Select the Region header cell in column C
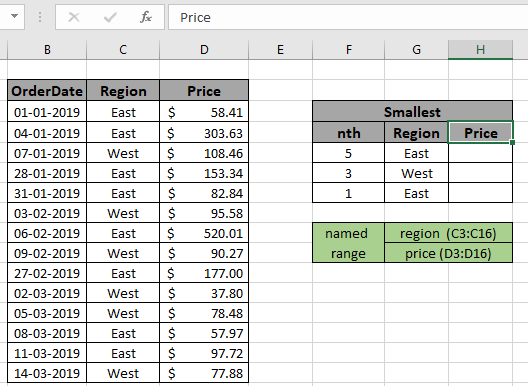528x386 pixels. tap(123, 91)
